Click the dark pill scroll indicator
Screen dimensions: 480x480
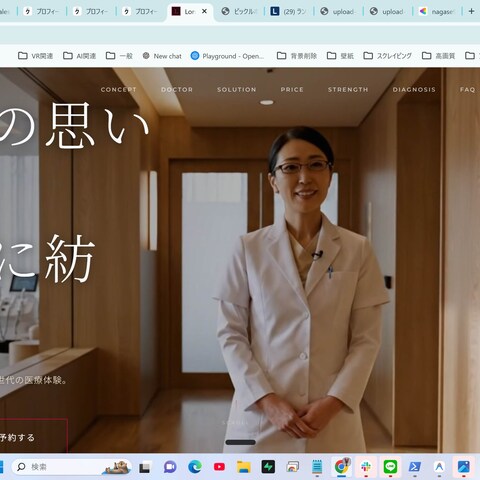pyautogui.click(x=240, y=442)
